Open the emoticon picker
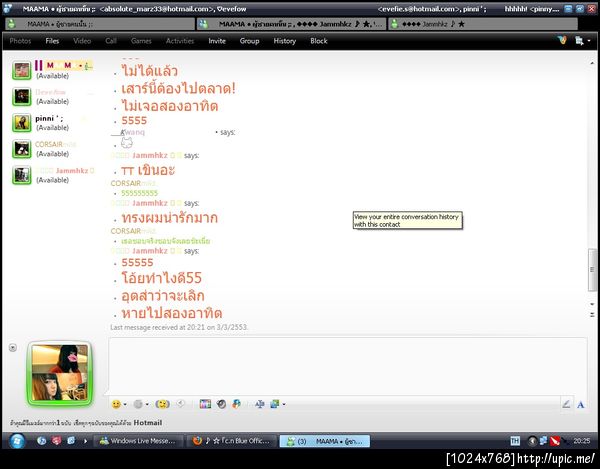Image resolution: width=600 pixels, height=469 pixels. pyautogui.click(x=116, y=404)
